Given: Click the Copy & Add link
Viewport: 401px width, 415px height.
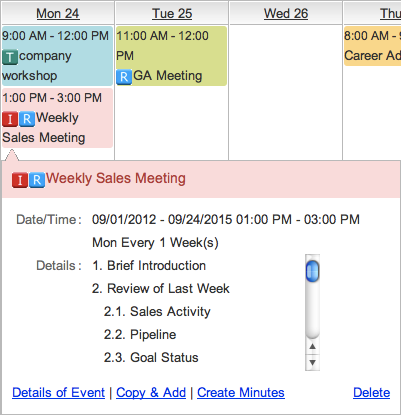Looking at the screenshot, I should coord(151,393).
